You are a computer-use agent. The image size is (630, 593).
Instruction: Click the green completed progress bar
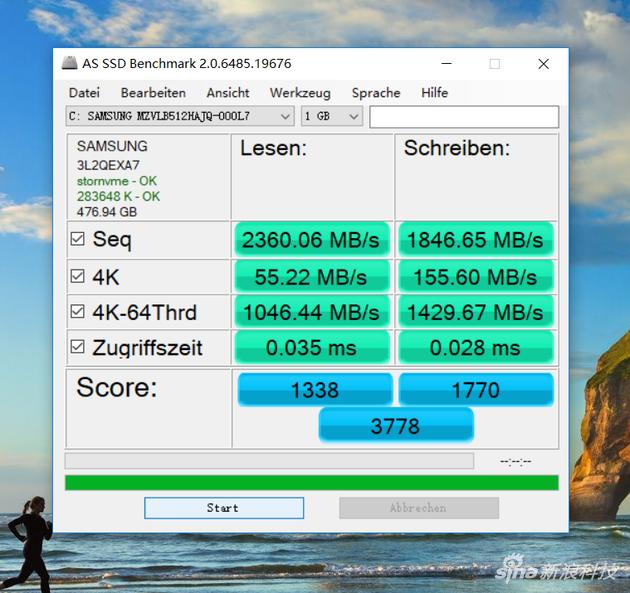[x=311, y=483]
